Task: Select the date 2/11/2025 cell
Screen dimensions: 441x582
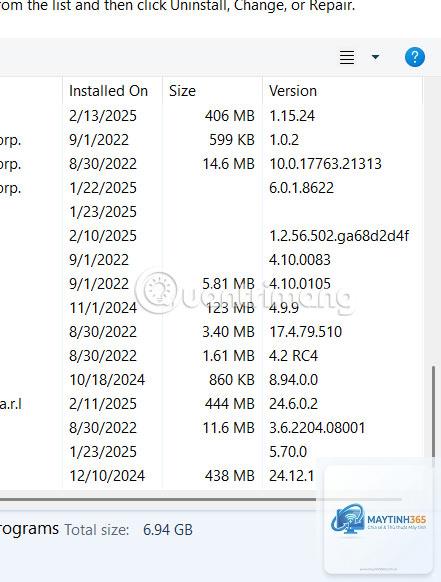Action: click(103, 404)
